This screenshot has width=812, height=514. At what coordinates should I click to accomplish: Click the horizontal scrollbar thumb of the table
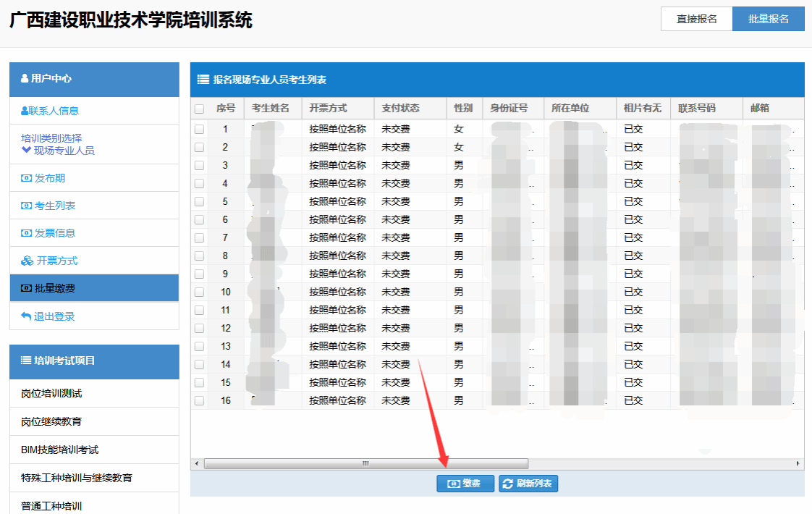pyautogui.click(x=365, y=463)
